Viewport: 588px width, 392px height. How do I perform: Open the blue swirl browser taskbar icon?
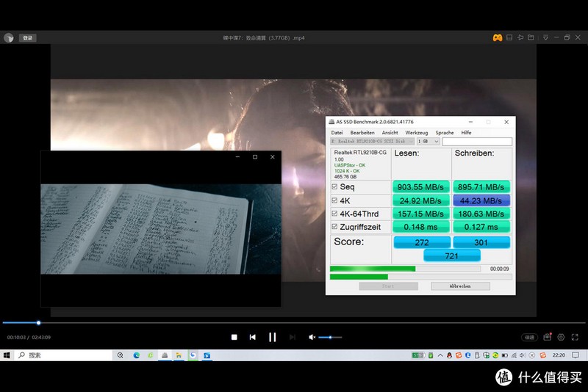pos(193,355)
